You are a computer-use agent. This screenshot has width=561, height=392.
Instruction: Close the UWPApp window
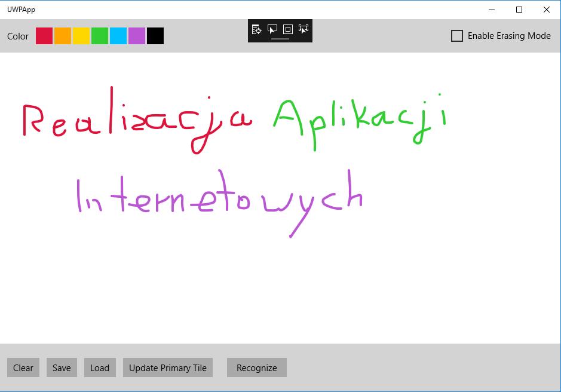[x=547, y=10]
